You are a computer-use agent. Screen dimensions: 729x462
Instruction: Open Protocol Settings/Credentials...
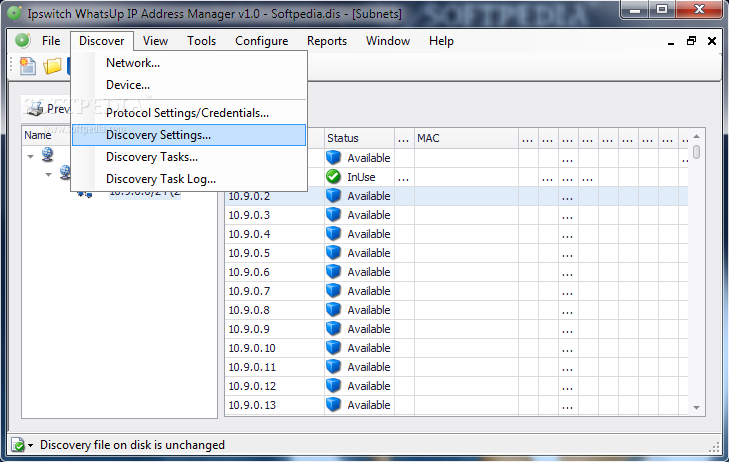(x=189, y=113)
